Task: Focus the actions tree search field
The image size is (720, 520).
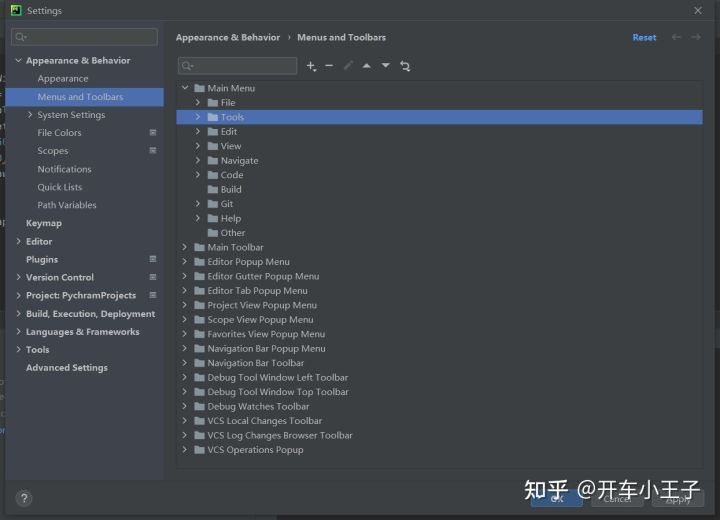Action: (237, 66)
